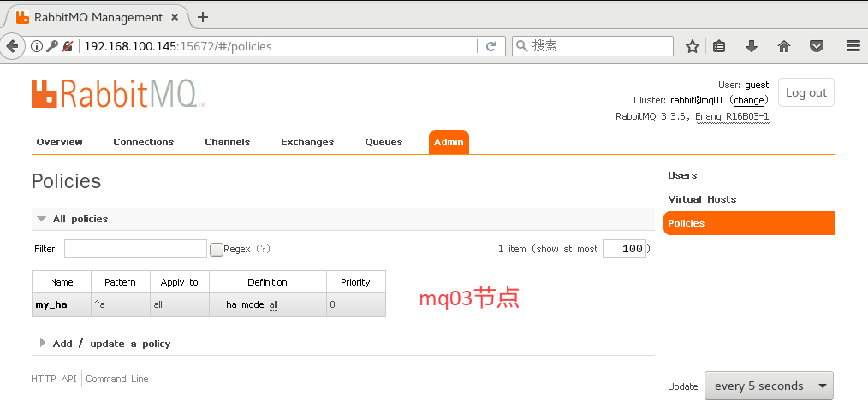Click the key icon in address bar
Image resolution: width=868 pixels, height=401 pixels.
52,46
